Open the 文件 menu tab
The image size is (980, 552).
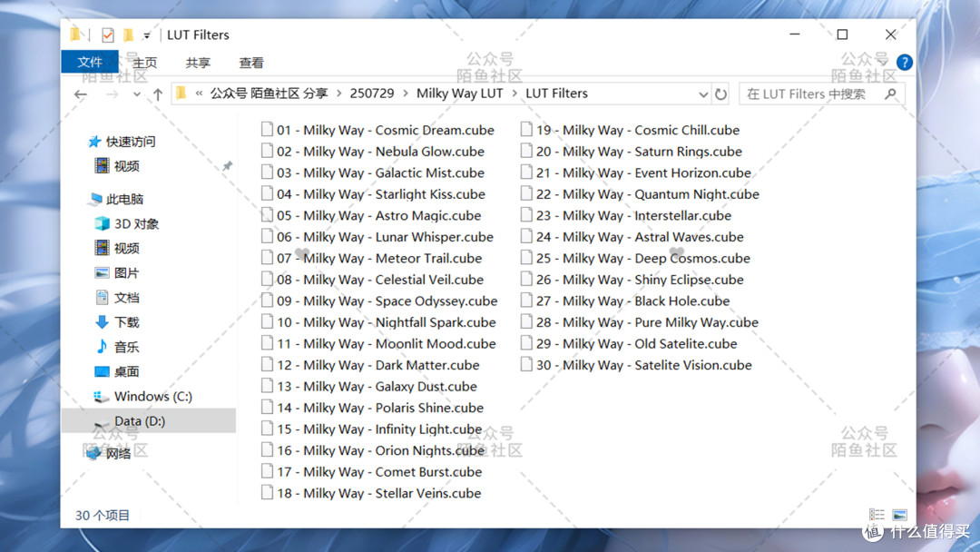click(89, 62)
